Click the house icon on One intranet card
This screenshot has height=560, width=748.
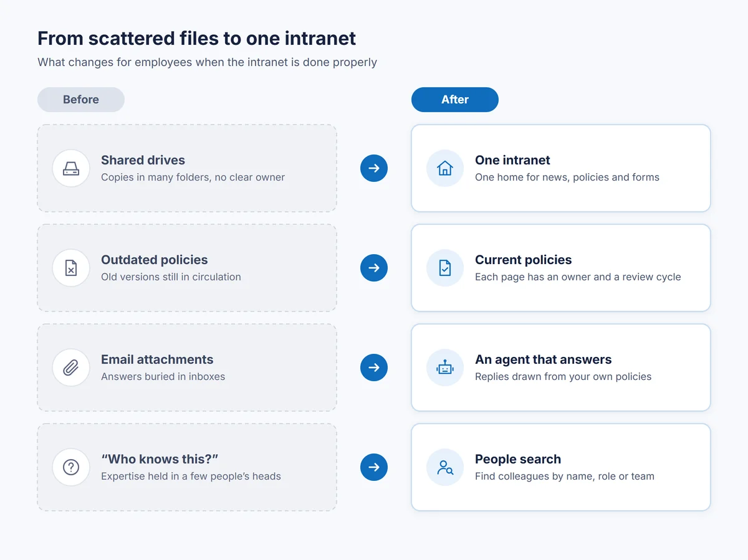(445, 168)
